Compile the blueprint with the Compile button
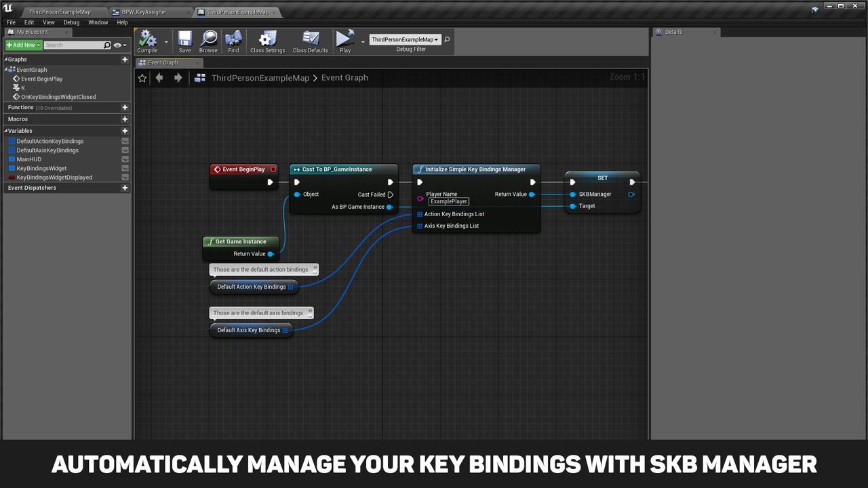Viewport: 868px width, 488px height. [147, 41]
